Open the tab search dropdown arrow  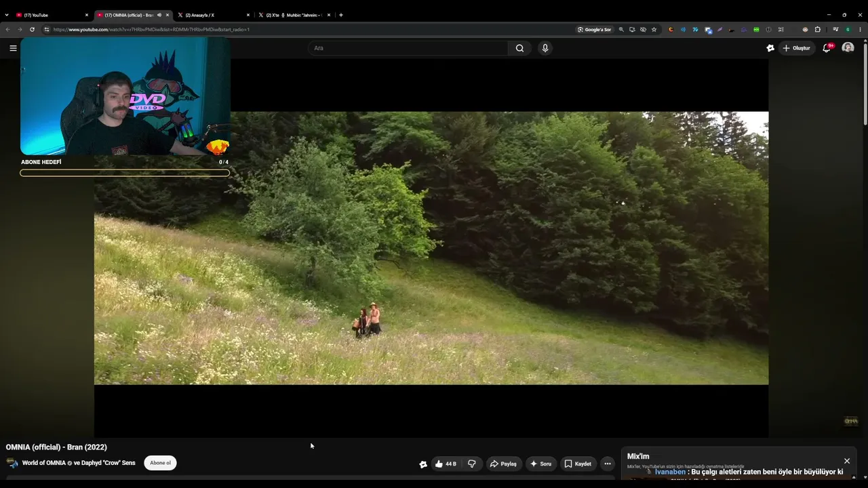[x=7, y=15]
